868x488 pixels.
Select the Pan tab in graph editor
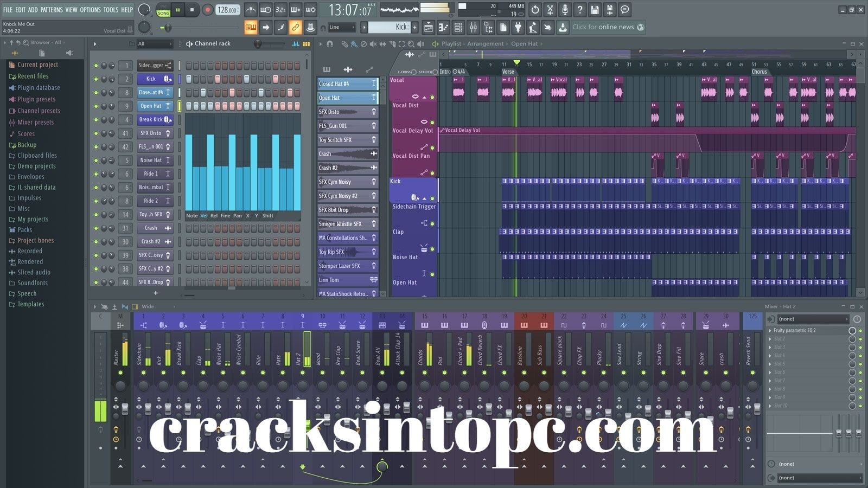click(238, 216)
